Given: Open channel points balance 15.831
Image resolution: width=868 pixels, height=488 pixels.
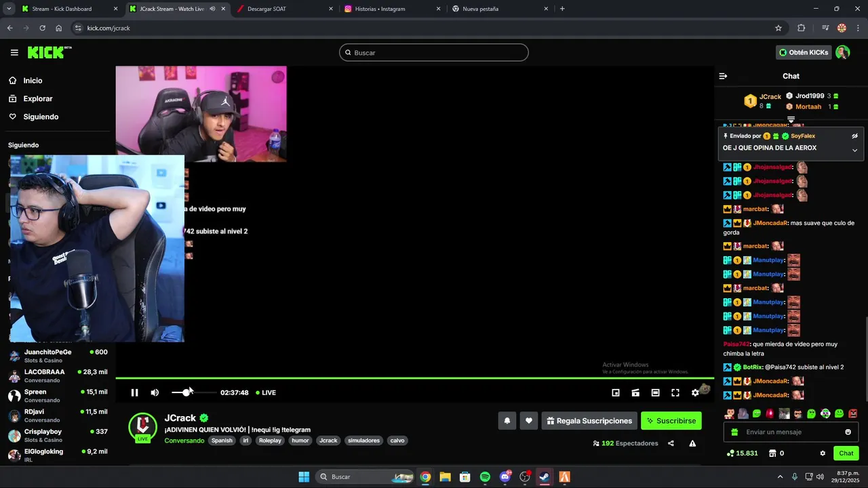Looking at the screenshot, I should pyautogui.click(x=742, y=453).
